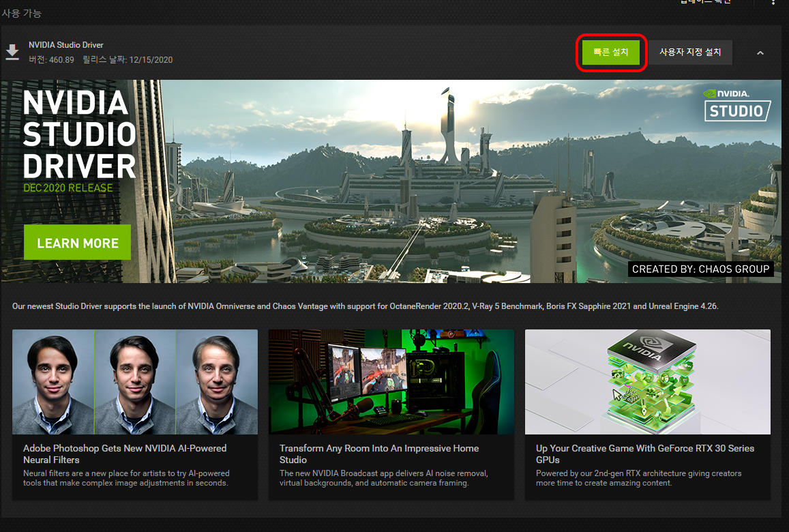Viewport: 789px width, 532px height.
Task: Open article title Transform Any Room Into An Impressive Home Studio
Action: (379, 454)
